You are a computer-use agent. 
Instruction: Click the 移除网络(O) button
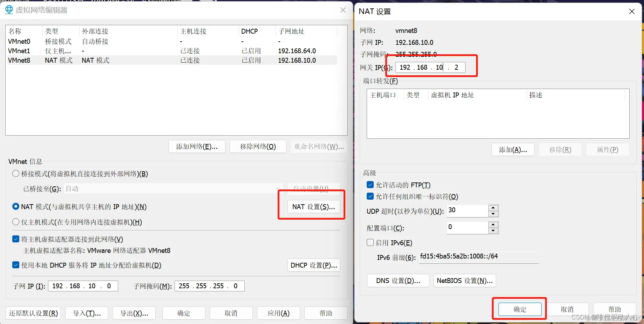(x=258, y=146)
